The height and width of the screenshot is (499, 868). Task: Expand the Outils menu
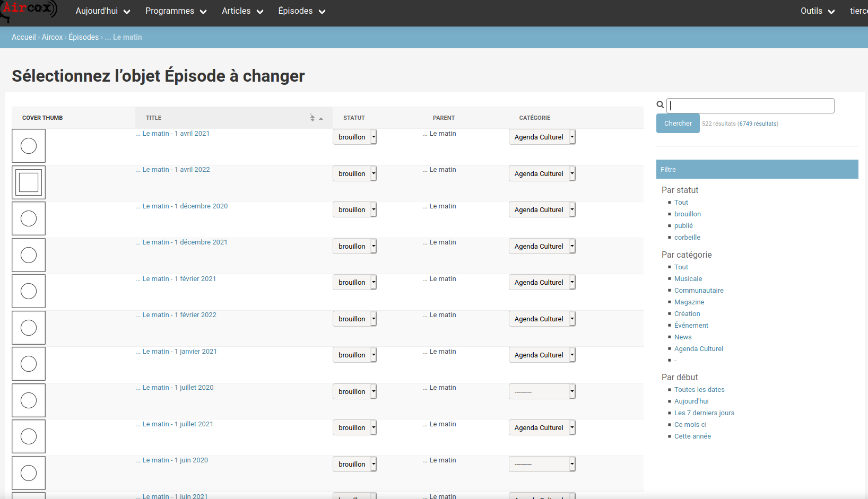[817, 11]
